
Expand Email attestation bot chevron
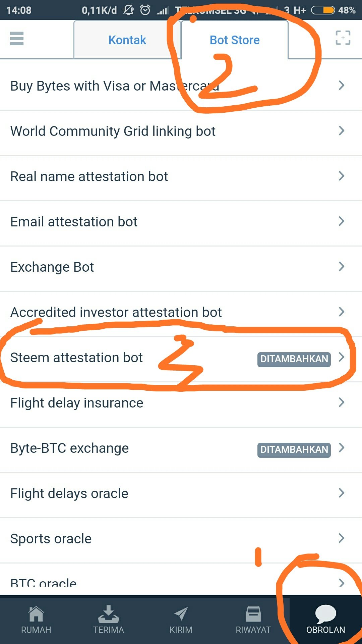pyautogui.click(x=342, y=221)
